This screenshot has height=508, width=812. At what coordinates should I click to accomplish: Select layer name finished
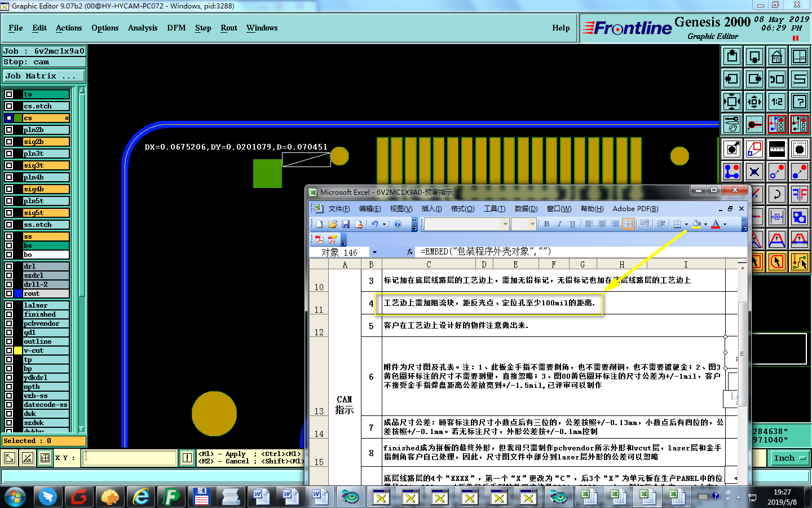pos(46,314)
